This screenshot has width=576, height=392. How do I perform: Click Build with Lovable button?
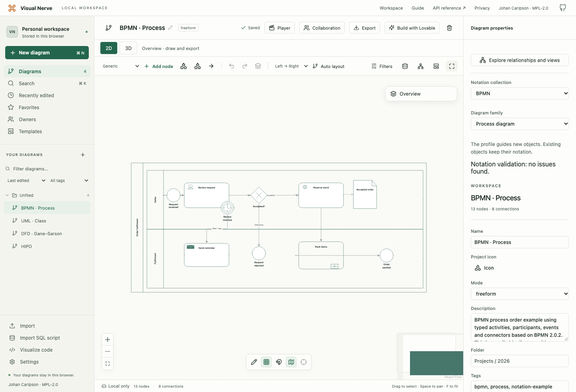click(x=412, y=28)
